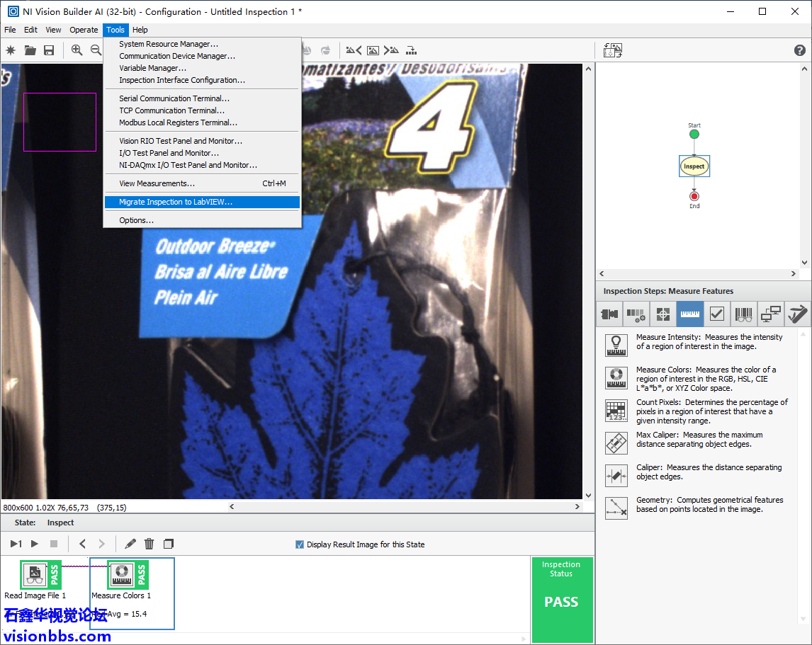Open the Identify Parts barcode tab
Image resolution: width=812 pixels, height=645 pixels.
[744, 314]
